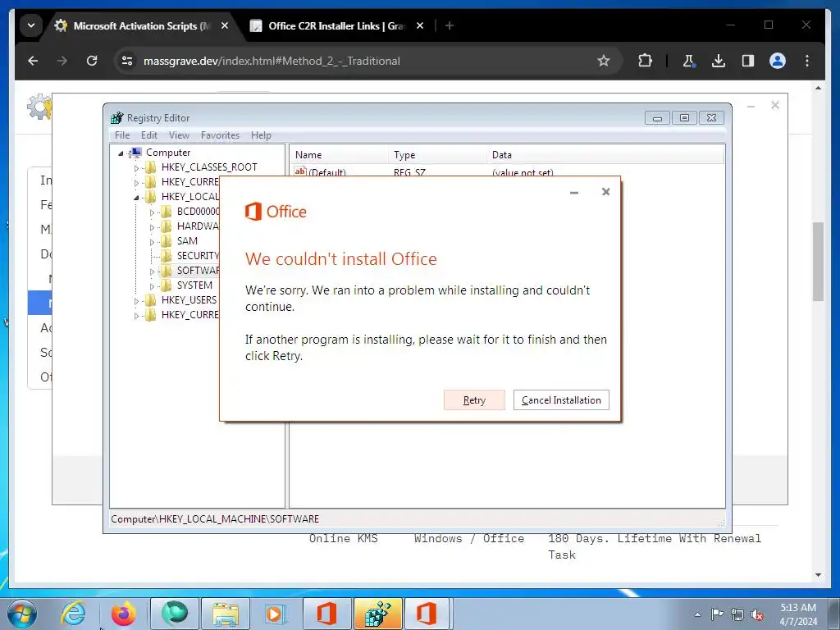Select the HKEY_USERS tree item

tap(189, 300)
